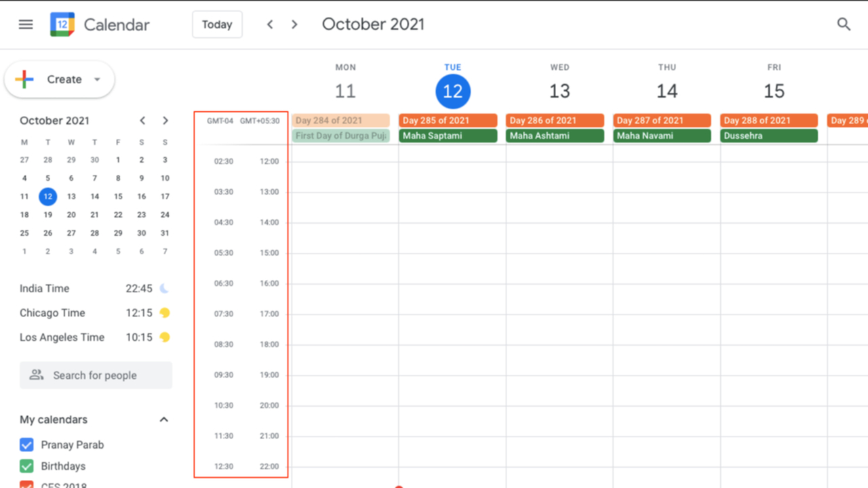Click the GMT+05:30 time zone label
This screenshot has width=868, height=488.
[260, 121]
